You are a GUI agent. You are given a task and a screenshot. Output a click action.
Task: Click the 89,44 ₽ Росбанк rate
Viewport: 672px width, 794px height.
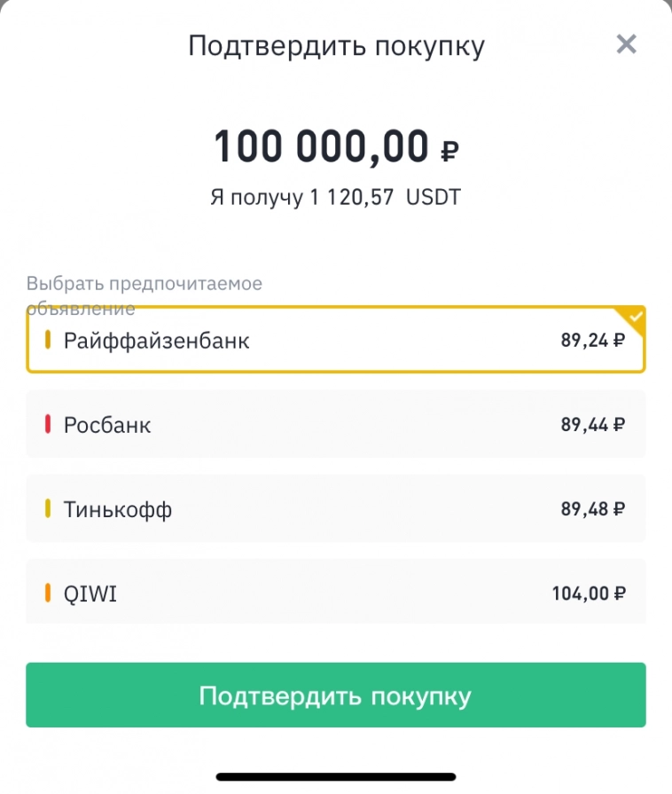[x=592, y=425]
